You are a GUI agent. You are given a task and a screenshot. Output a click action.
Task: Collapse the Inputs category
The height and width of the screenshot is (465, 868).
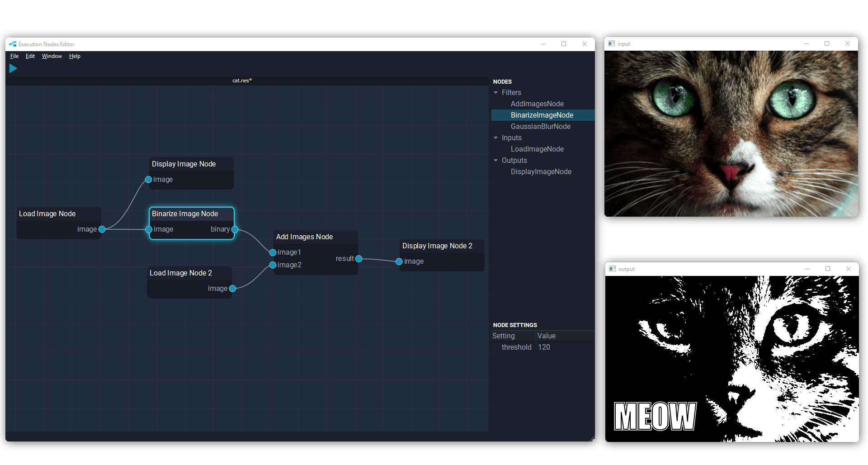pyautogui.click(x=496, y=138)
